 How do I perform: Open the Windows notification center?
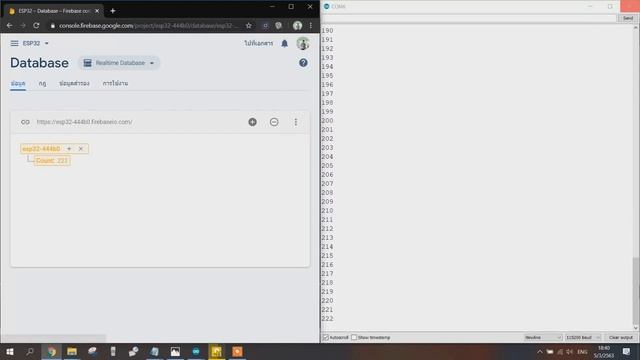point(627,351)
